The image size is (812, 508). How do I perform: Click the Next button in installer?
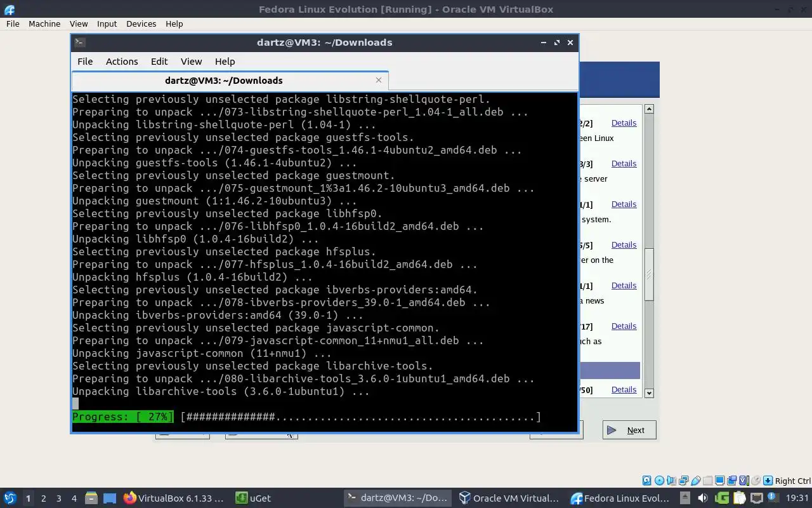point(629,430)
